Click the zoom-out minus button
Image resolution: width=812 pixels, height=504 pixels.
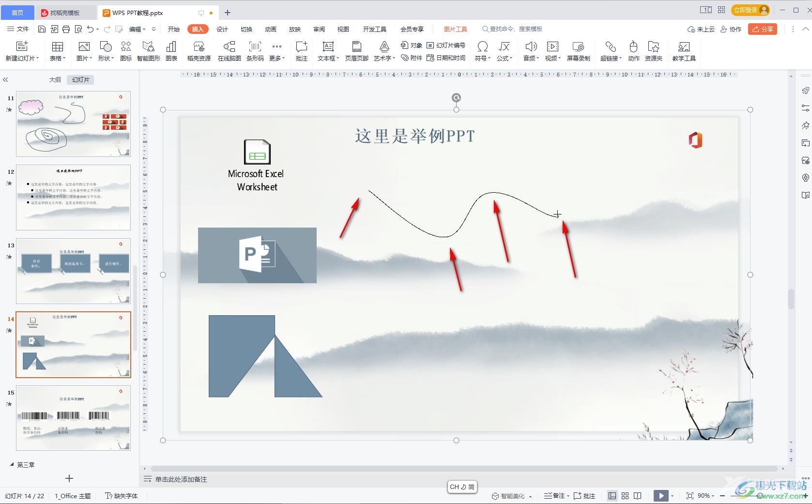(722, 496)
